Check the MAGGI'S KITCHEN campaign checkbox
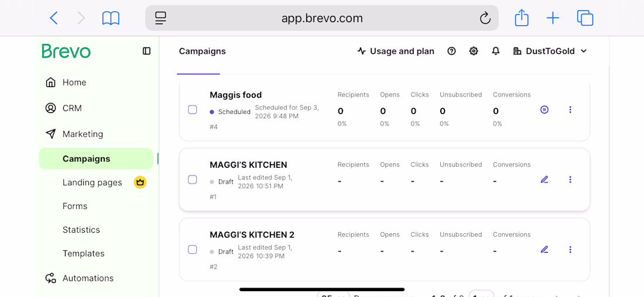644x297 pixels. tap(192, 179)
